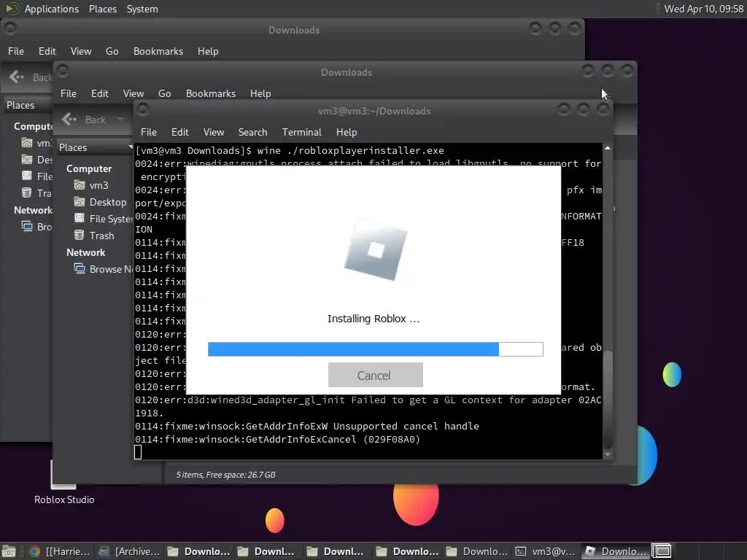Click the Roblox logo in the installer

point(376,249)
